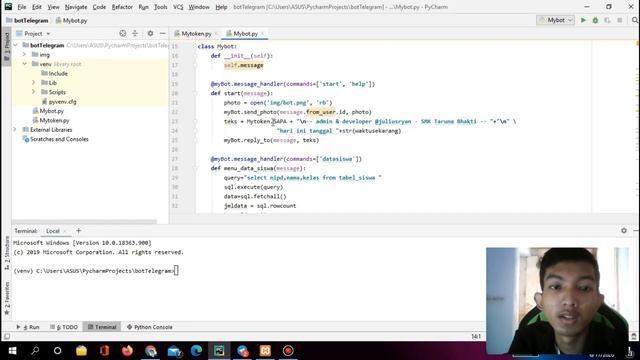
Task: Click the Project panel horizontal scrollbar
Action: [x=84, y=222]
